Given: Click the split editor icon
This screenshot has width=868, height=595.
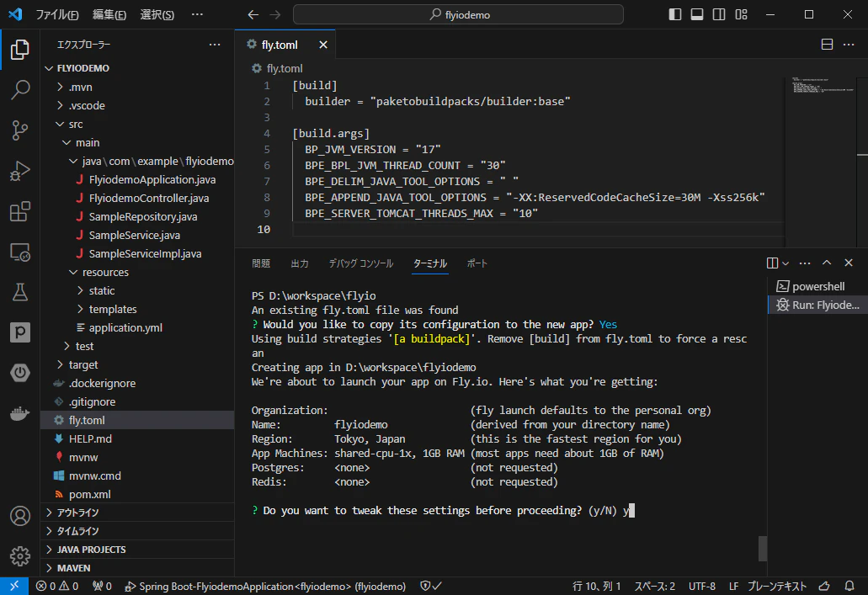Looking at the screenshot, I should tap(827, 45).
